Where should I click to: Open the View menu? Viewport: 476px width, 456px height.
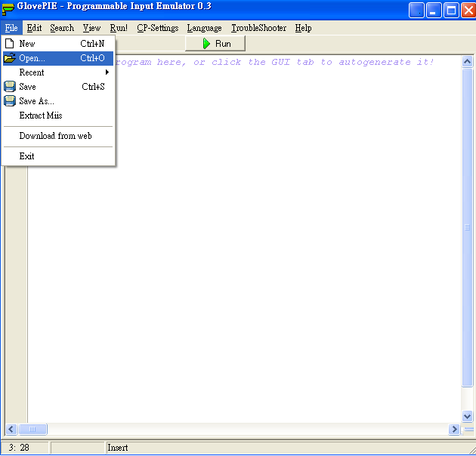coord(91,28)
